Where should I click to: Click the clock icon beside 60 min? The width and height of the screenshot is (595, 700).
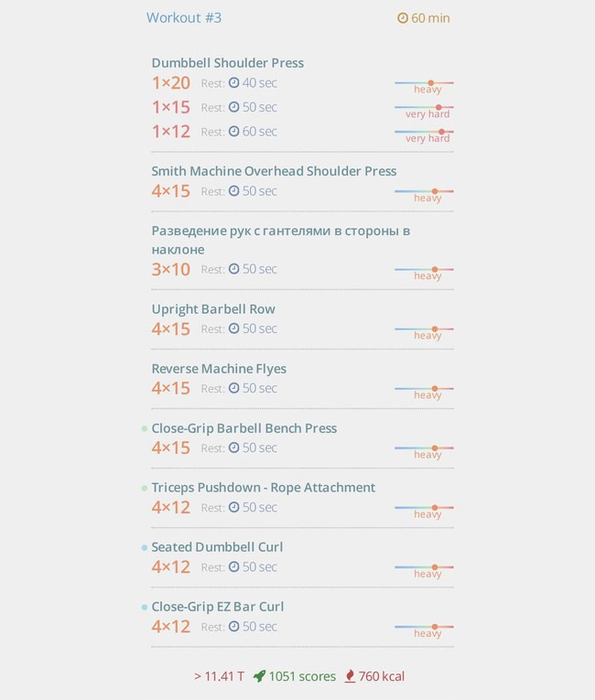(403, 18)
